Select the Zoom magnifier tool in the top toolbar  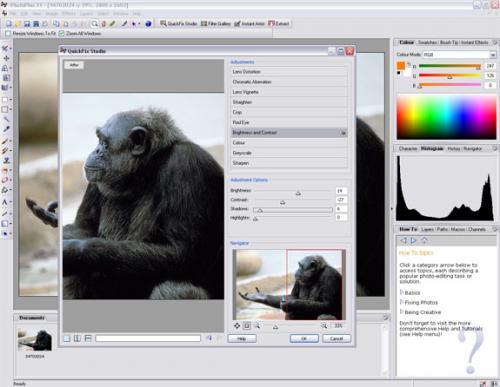[95, 24]
